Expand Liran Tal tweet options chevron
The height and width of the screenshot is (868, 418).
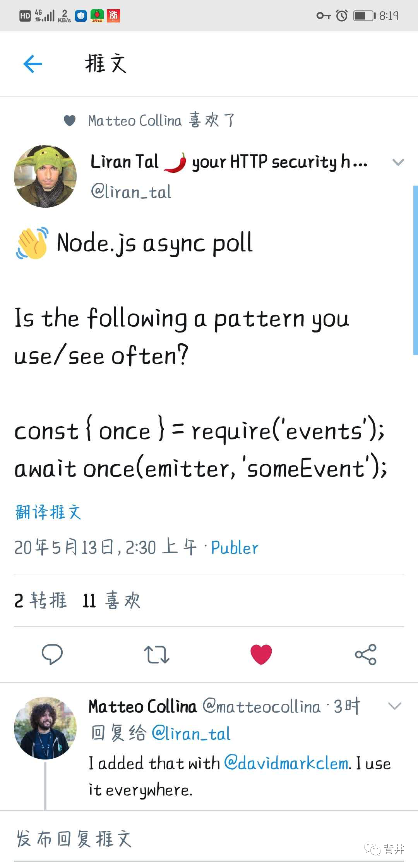[398, 162]
